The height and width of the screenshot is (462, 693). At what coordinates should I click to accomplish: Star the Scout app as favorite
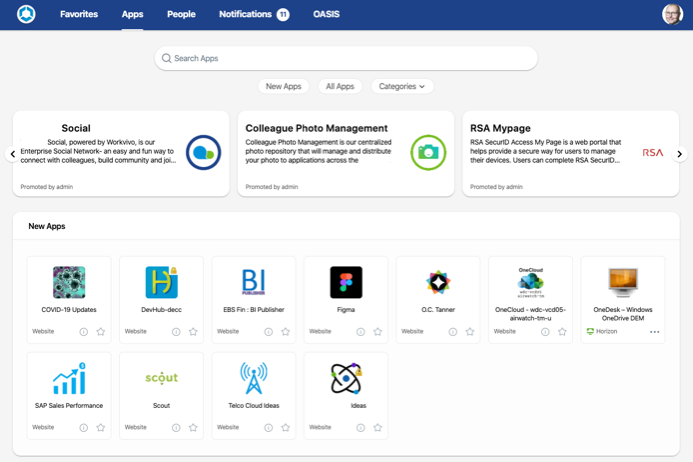click(193, 427)
